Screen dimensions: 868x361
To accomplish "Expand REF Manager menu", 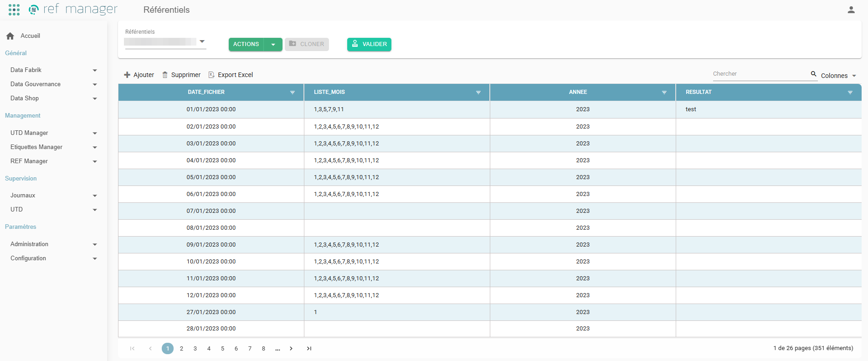I will coord(53,161).
